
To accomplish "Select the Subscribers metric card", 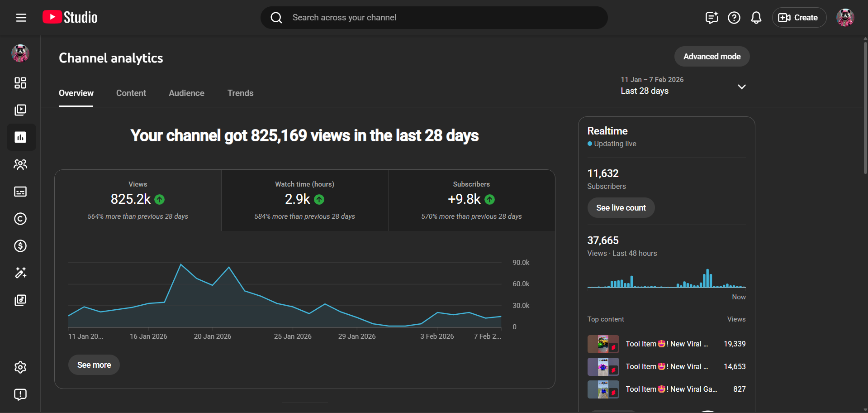I will pyautogui.click(x=471, y=200).
